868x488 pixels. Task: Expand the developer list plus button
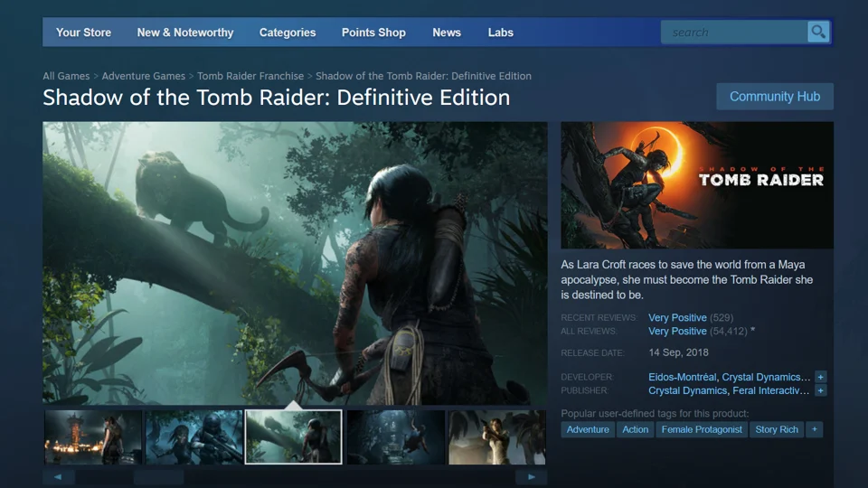coord(820,377)
